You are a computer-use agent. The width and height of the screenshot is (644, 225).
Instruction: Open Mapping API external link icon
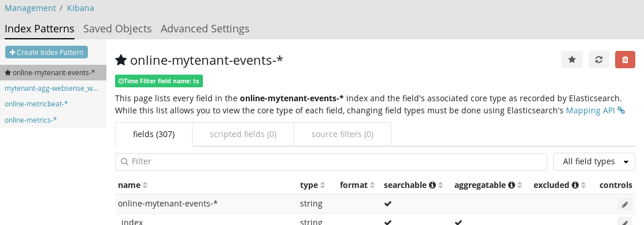point(621,110)
